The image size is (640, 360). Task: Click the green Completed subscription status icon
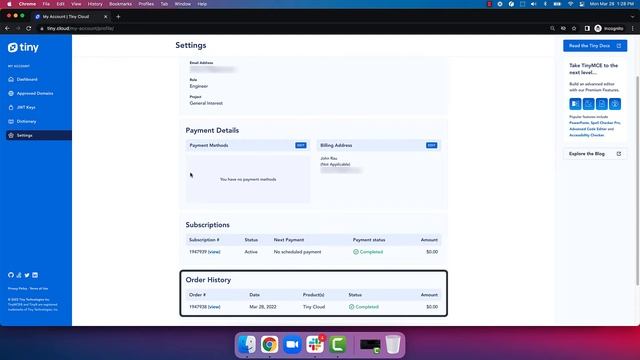356,252
